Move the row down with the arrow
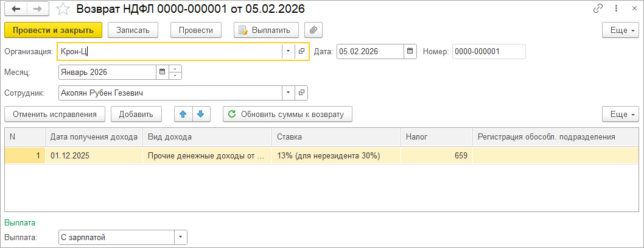Viewport: 644px width, 248px height. 201,114
